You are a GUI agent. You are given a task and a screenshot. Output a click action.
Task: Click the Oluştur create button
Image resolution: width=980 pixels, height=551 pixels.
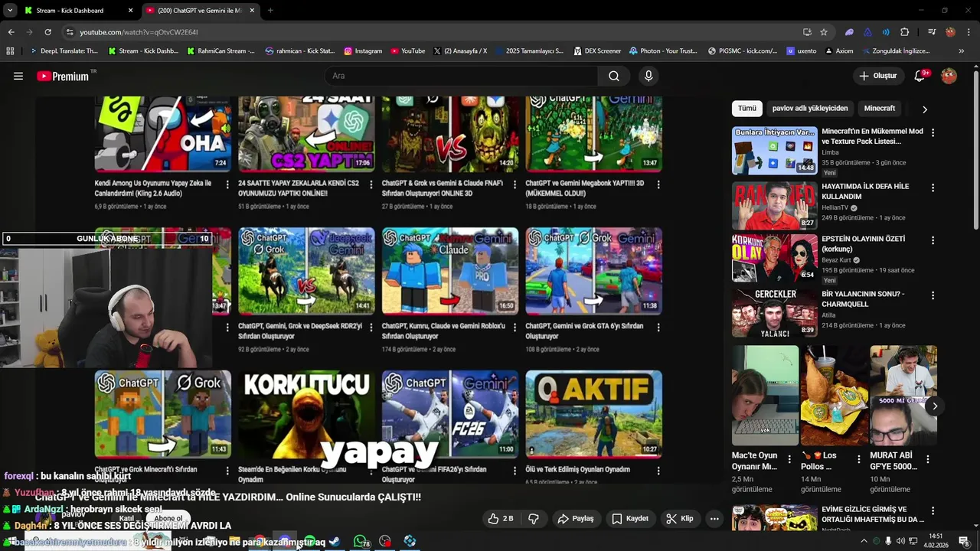(x=877, y=76)
